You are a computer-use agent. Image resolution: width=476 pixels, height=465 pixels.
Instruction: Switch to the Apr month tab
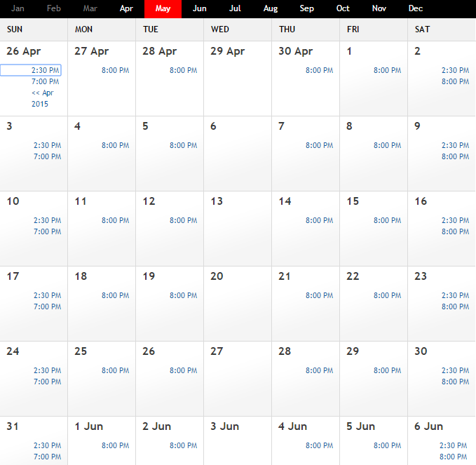[126, 8]
